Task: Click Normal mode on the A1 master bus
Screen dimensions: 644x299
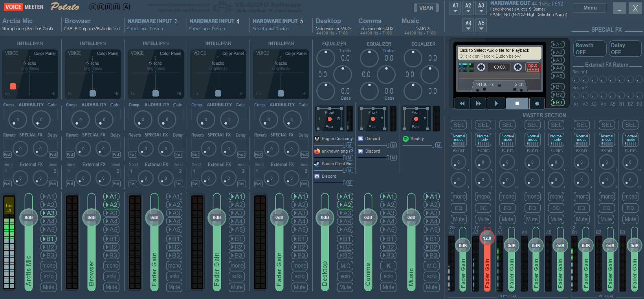Action: pyautogui.click(x=459, y=140)
